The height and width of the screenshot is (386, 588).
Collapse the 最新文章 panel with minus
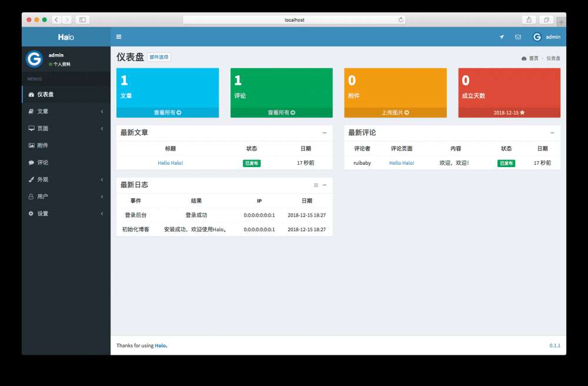[325, 133]
